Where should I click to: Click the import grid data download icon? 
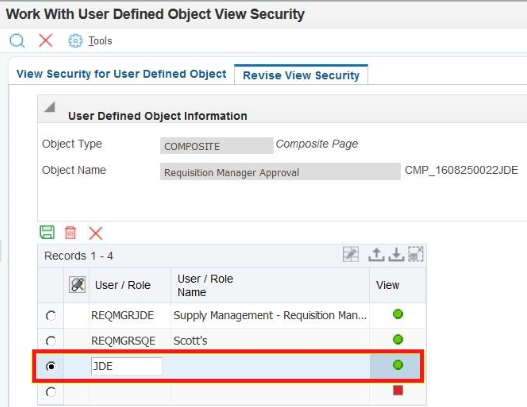[x=397, y=254]
